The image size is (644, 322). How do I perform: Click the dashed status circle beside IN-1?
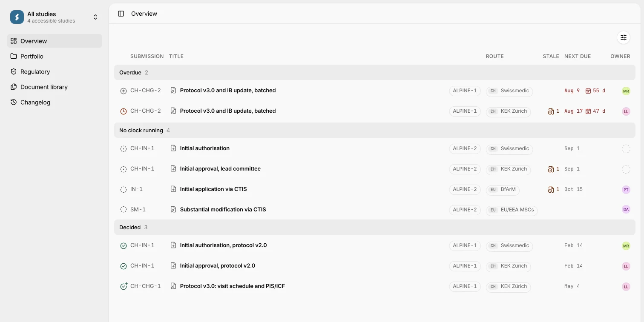[x=124, y=189]
